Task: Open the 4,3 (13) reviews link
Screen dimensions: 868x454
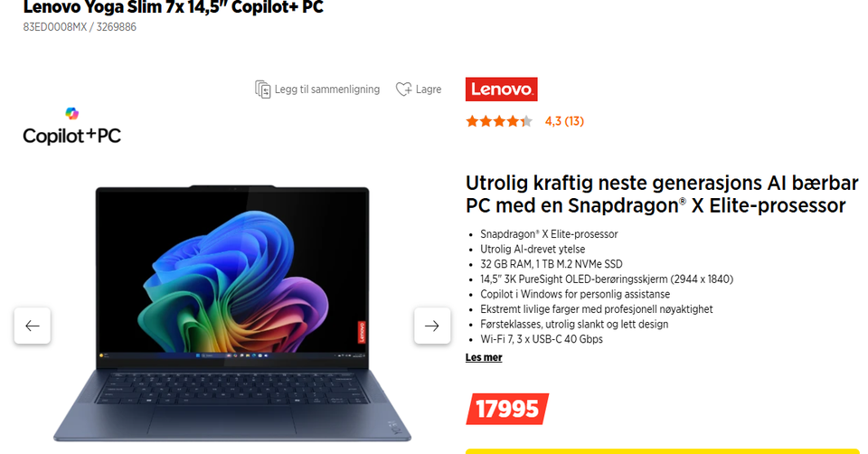Action: click(x=564, y=121)
